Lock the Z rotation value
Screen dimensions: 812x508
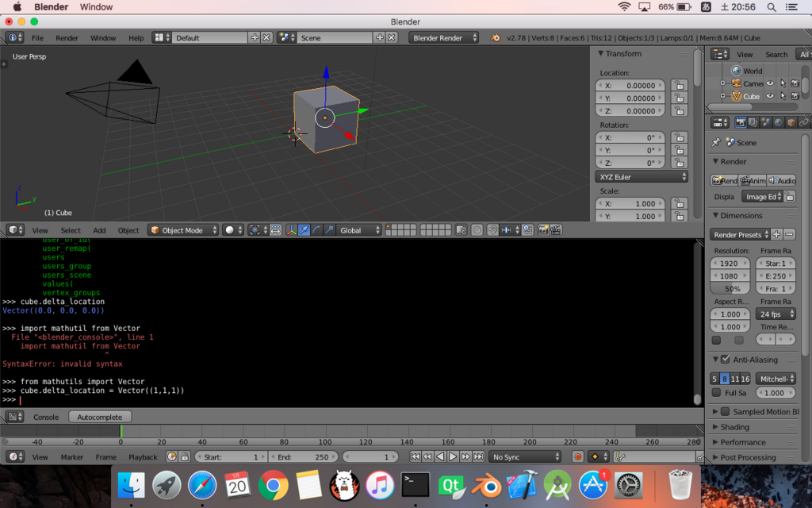click(679, 163)
